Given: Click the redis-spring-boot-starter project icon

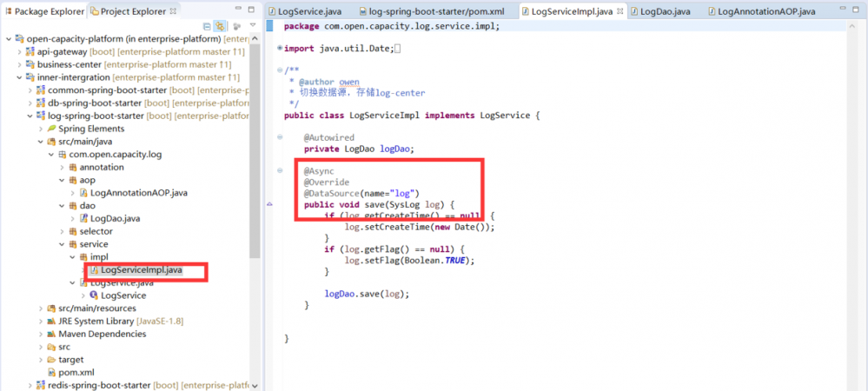Looking at the screenshot, I should (41, 385).
